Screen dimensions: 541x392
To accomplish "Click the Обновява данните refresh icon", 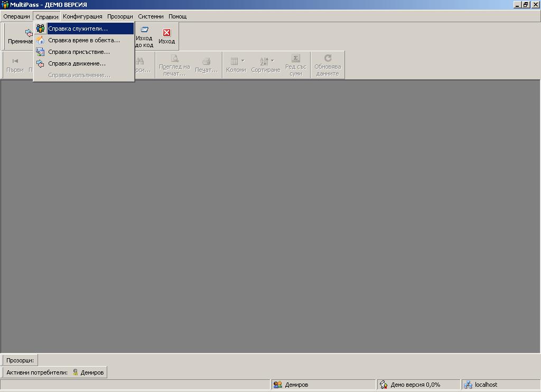I will (x=328, y=58).
